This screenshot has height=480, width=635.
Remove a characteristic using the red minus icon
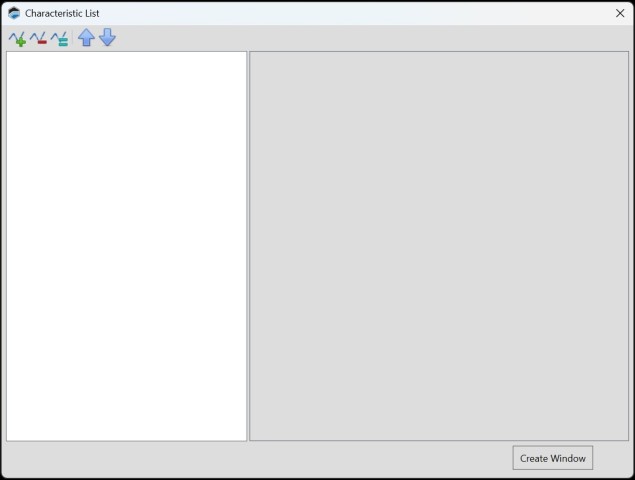[x=38, y=38]
